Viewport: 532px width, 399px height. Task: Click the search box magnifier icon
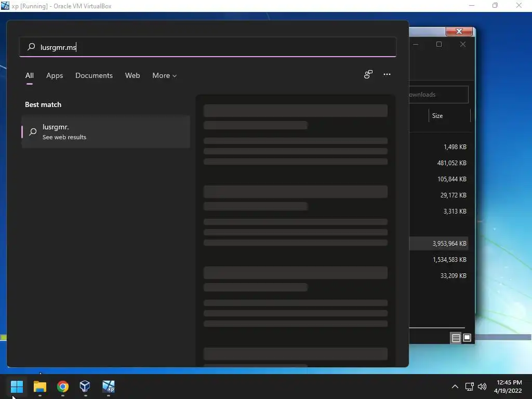(31, 47)
